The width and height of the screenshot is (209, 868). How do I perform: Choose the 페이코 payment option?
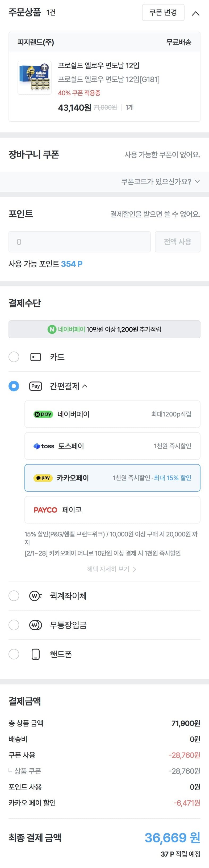point(112,510)
